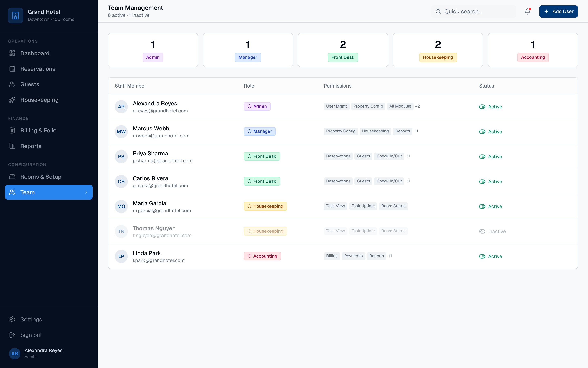This screenshot has height=368, width=588.
Task: Click the email a.reyes@grandhotel.com
Action: coord(160,111)
